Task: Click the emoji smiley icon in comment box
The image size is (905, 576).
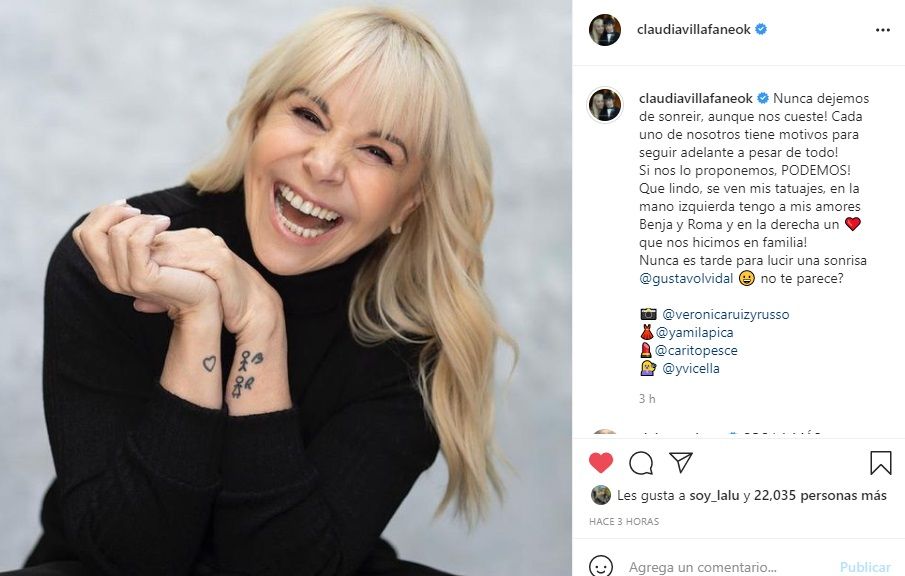Action: [x=601, y=567]
